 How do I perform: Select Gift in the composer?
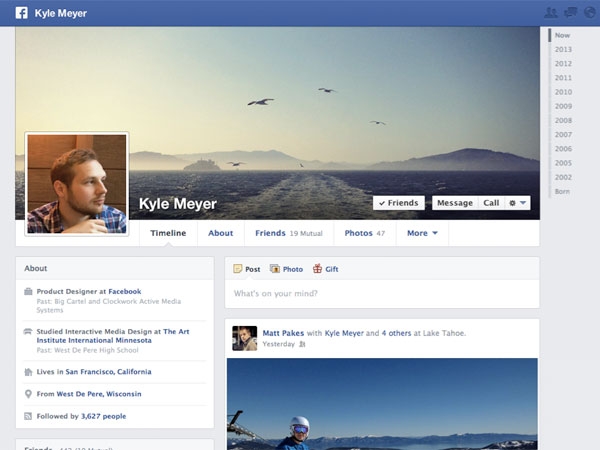(326, 269)
